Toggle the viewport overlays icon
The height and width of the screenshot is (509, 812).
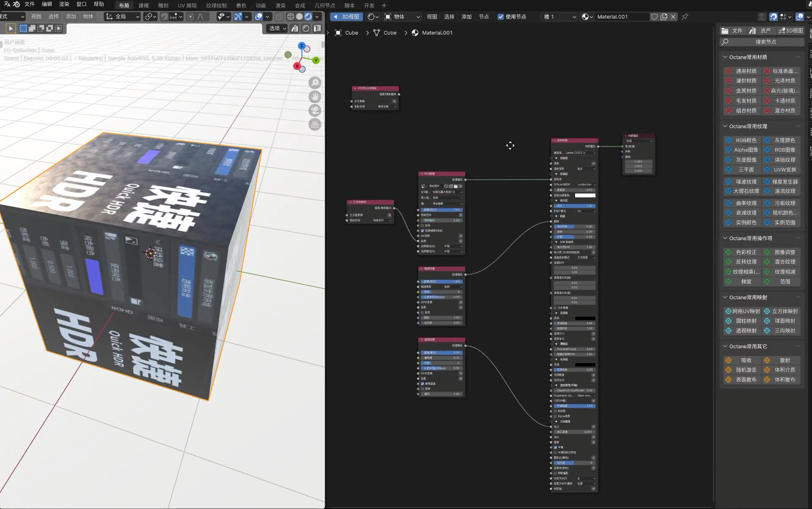[258, 16]
